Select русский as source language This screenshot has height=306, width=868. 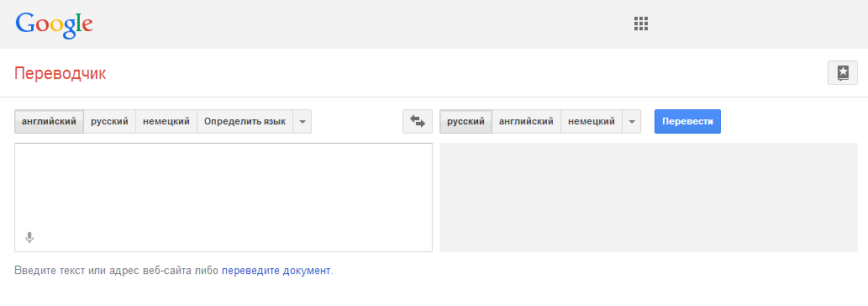(x=109, y=122)
